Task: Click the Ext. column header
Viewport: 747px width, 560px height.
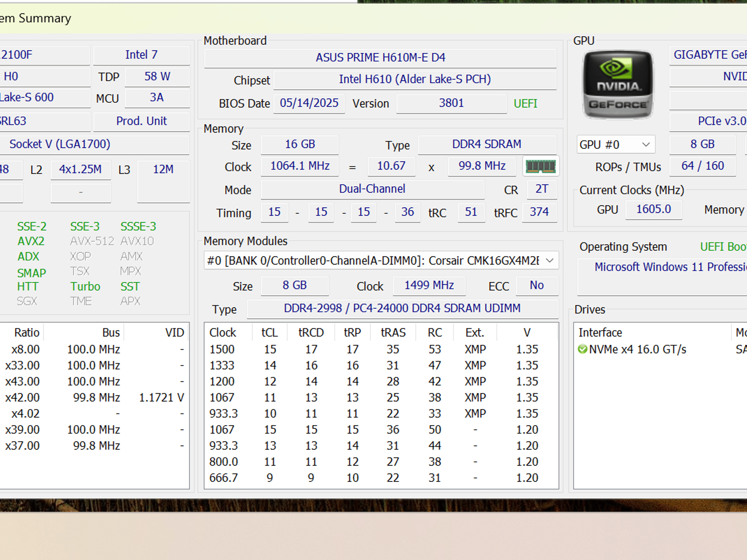Action: pyautogui.click(x=475, y=332)
